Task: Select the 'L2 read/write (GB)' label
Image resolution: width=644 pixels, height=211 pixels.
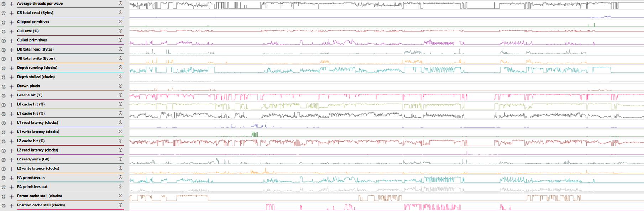Action: [33, 159]
